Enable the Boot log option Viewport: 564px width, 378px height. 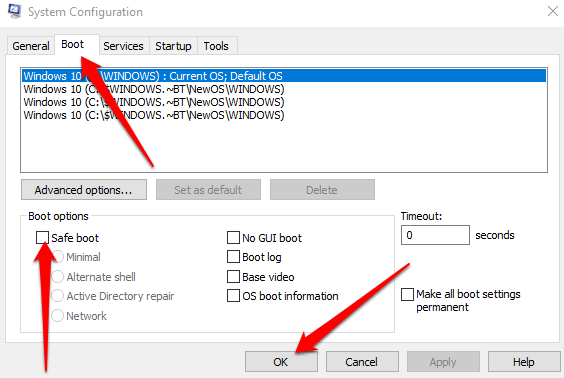pos(233,257)
